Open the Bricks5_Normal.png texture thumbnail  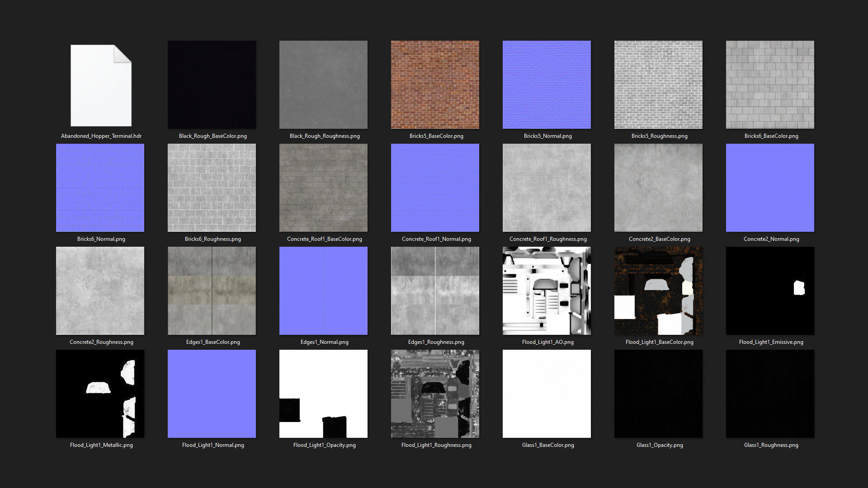tap(547, 84)
